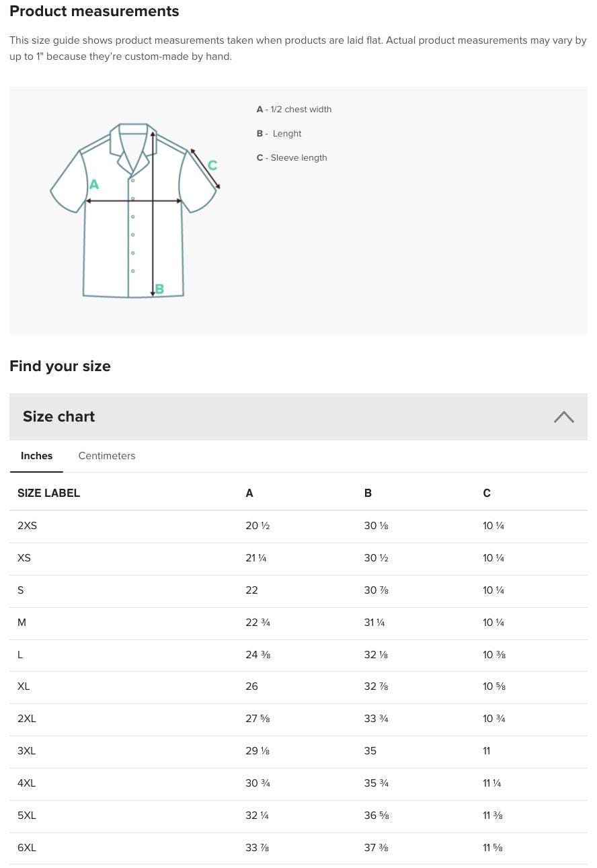Click the Size chart title bar

point(298,417)
